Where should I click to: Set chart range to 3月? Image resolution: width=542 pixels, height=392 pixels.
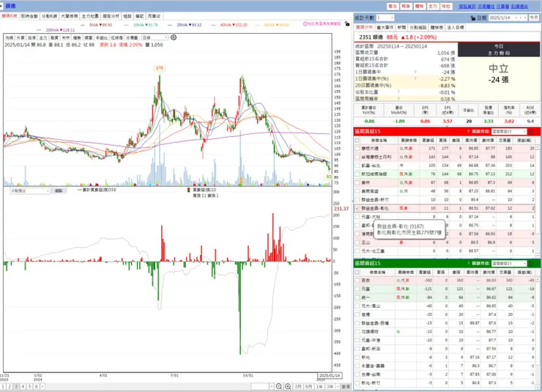(x=298, y=386)
